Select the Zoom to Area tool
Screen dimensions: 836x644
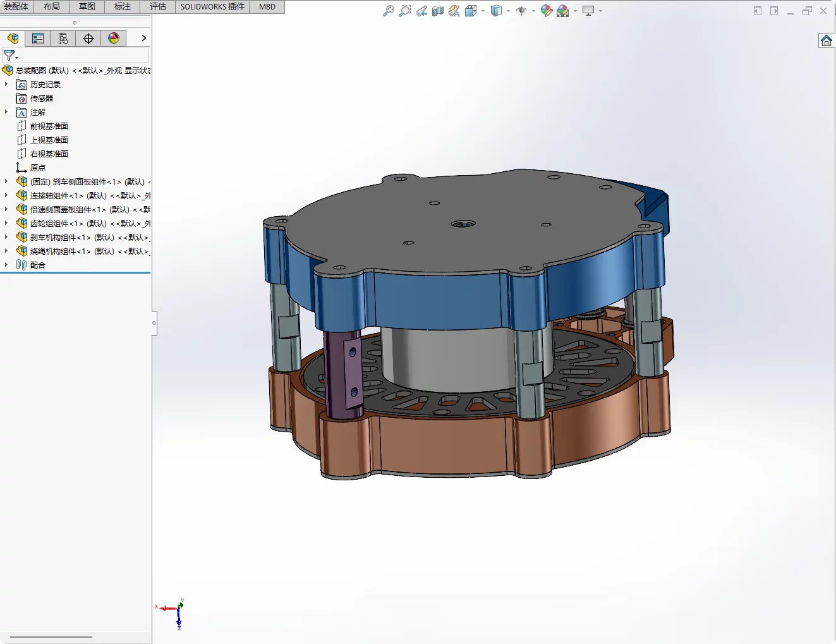(405, 11)
